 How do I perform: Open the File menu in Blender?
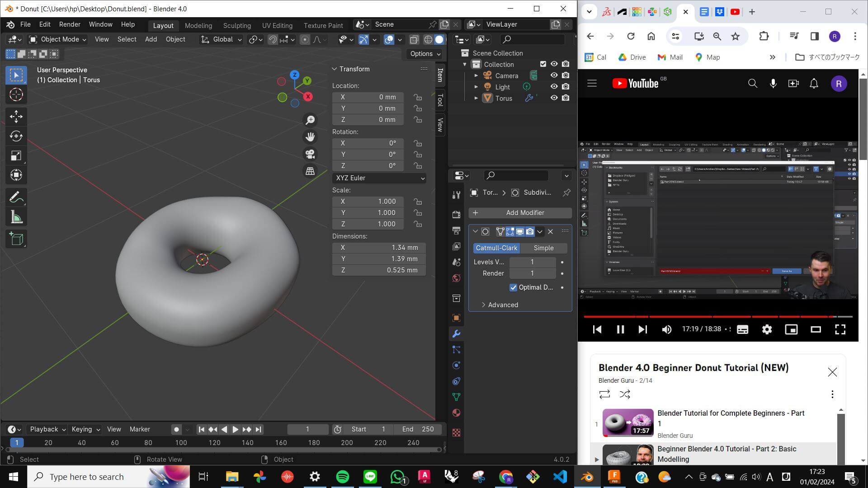(25, 24)
